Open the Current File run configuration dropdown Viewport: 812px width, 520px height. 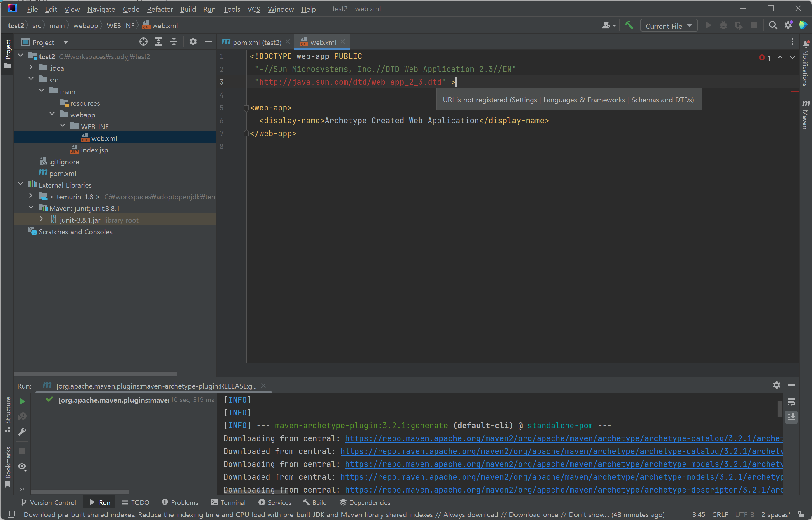coord(668,26)
